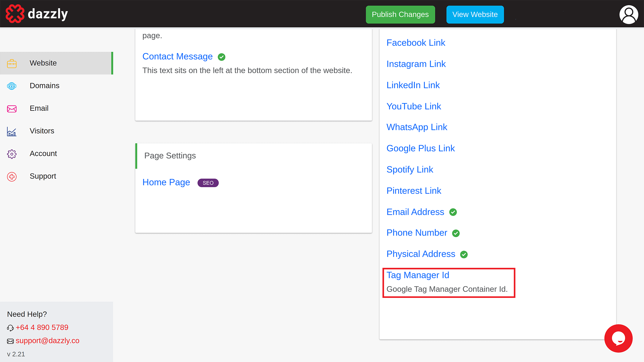Viewport: 644px width, 362px height.
Task: Open the Pinterest Link setting
Action: point(414,191)
